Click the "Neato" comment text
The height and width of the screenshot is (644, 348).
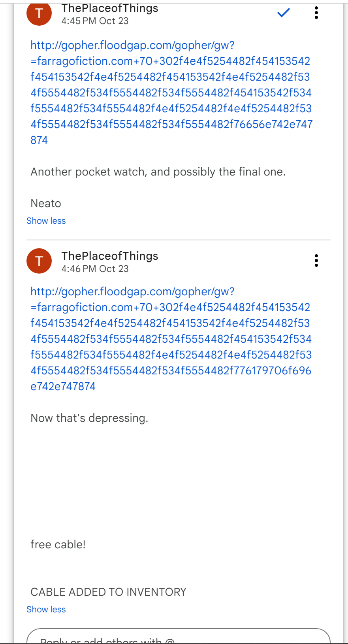coord(46,204)
